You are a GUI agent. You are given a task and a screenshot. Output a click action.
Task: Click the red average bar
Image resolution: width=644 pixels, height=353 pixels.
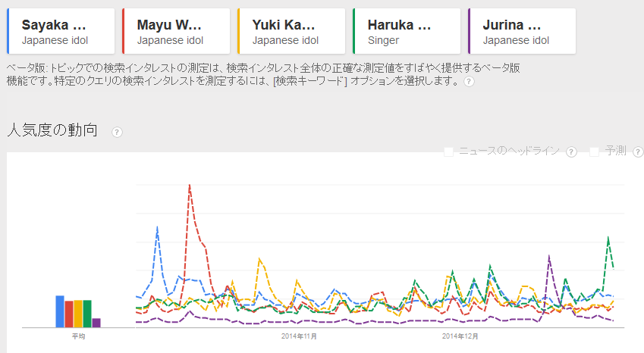[x=69, y=314]
